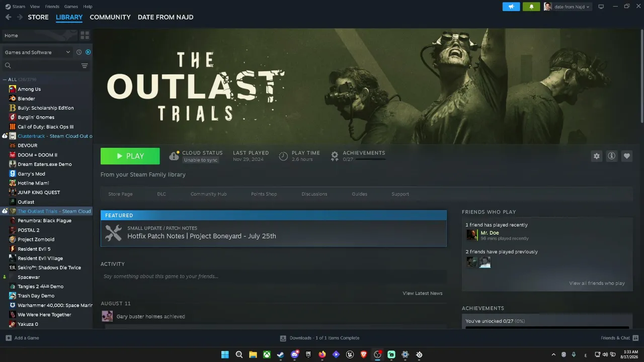Open Epic Games Launcher from taskbar
This screenshot has width=644, height=362.
coord(308,354)
